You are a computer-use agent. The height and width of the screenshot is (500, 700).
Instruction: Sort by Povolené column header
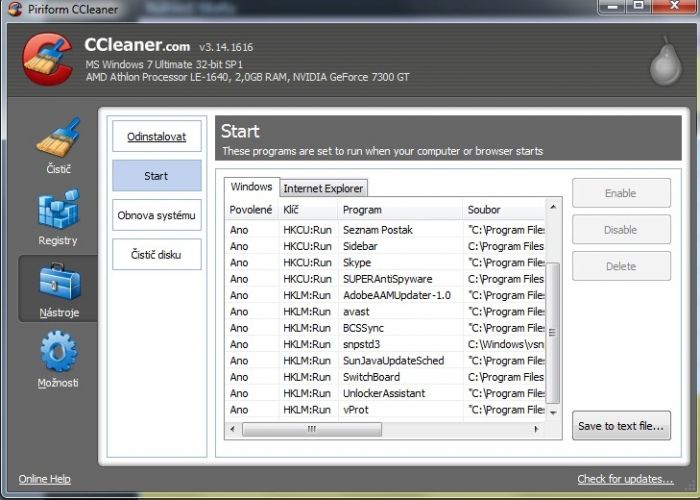(x=251, y=209)
